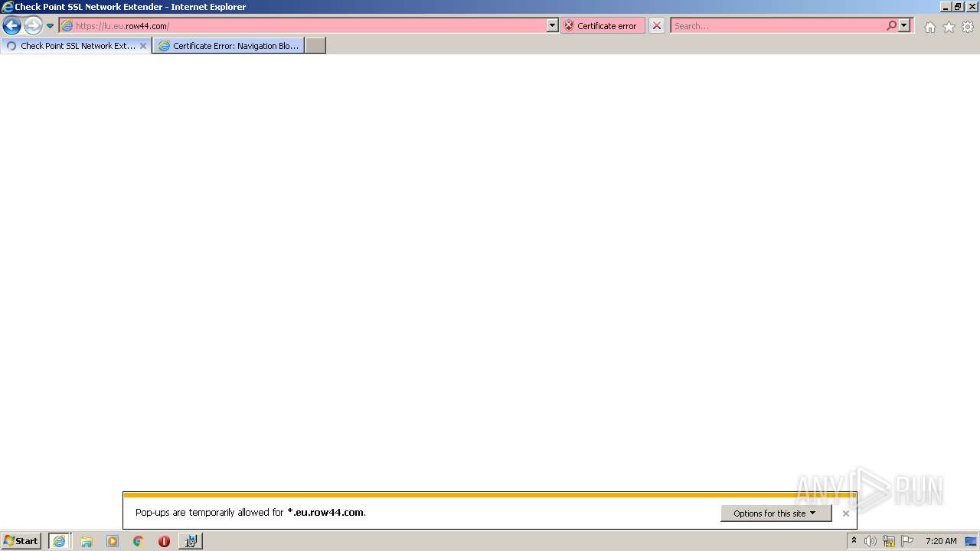Open Favorites star icon
The image size is (980, 551).
click(x=949, y=27)
